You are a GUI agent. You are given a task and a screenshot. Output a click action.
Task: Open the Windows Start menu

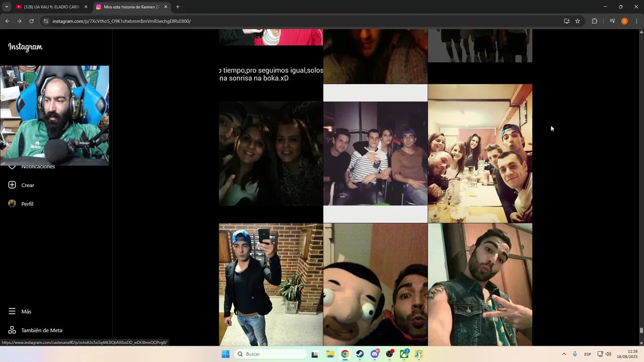point(225,354)
